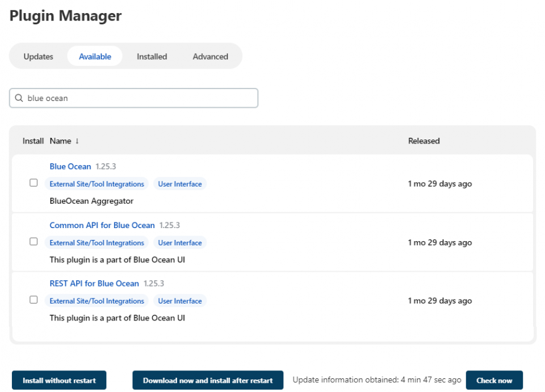This screenshot has height=392, width=545.
Task: Click the BlueOcean Aggregator description text
Action: 91,201
